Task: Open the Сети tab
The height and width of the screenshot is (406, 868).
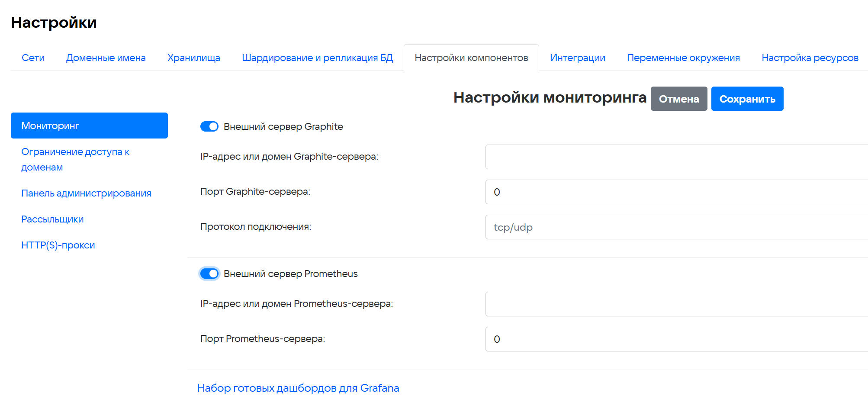Action: (33, 58)
